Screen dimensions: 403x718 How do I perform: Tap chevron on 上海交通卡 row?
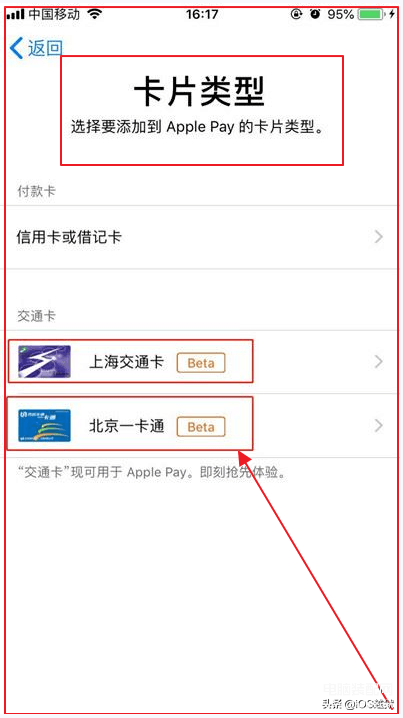379,362
